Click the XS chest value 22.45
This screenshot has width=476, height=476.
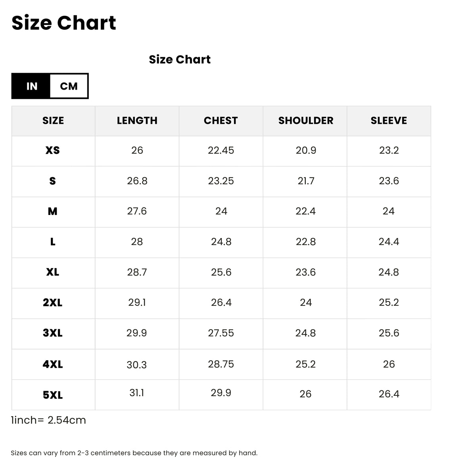pyautogui.click(x=221, y=150)
